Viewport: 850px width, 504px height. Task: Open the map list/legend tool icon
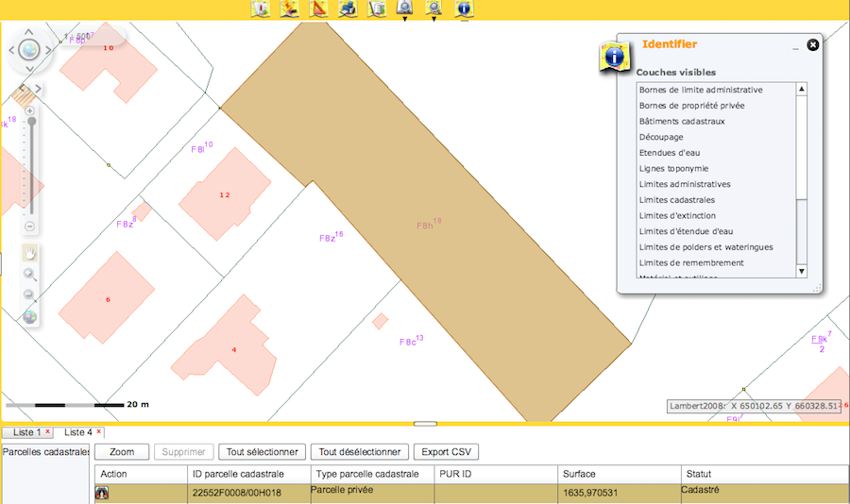(x=377, y=8)
